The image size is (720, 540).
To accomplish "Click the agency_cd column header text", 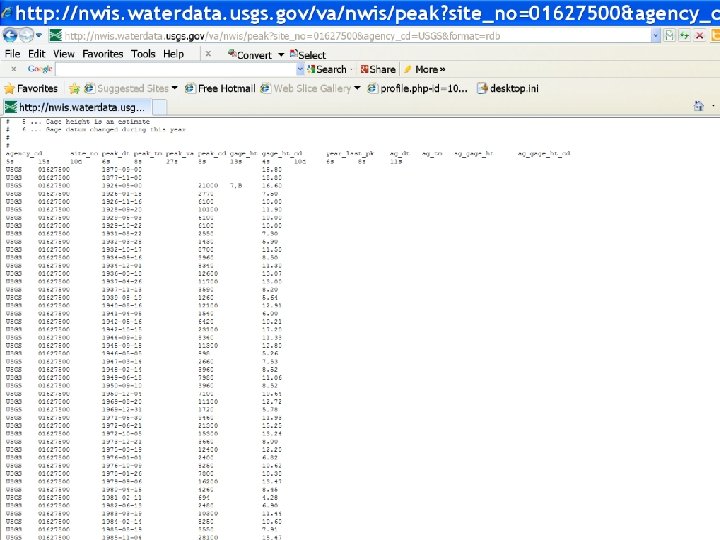I will [x=24, y=153].
